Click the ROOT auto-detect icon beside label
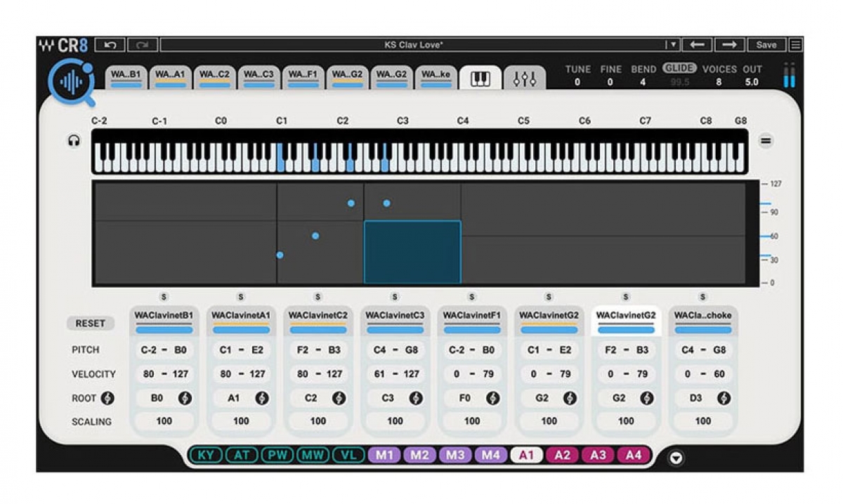This screenshot has height=504, width=843. pyautogui.click(x=107, y=398)
